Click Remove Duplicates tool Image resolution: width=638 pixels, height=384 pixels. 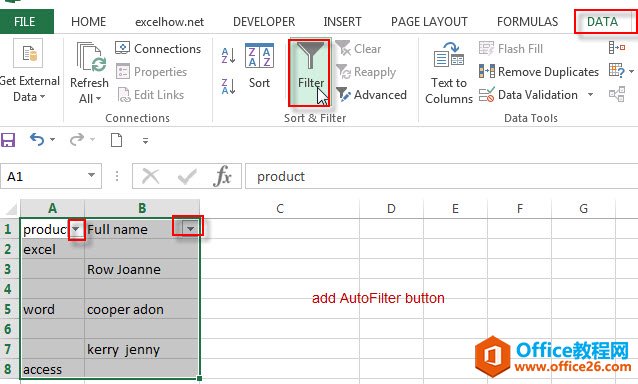[x=539, y=72]
